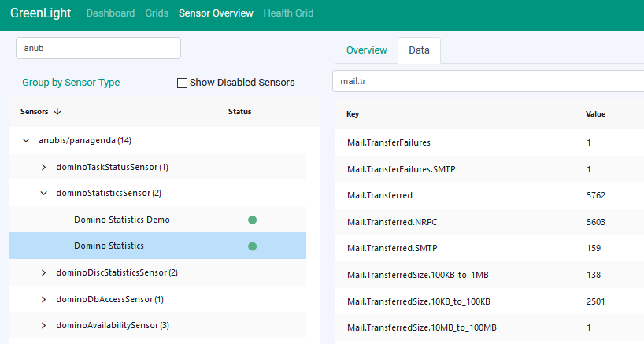Expand the dominoTaskStatusSensor group
644x344 pixels.
[x=44, y=168]
